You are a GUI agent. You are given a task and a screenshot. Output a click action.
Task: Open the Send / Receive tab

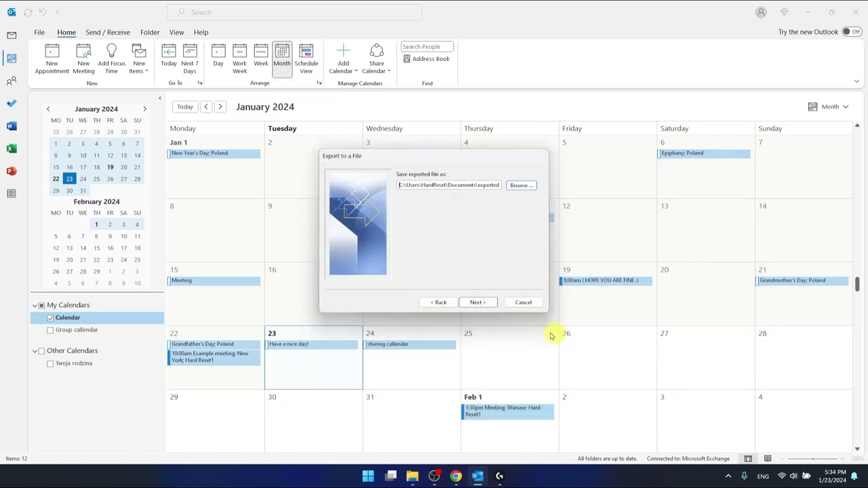[x=108, y=32]
